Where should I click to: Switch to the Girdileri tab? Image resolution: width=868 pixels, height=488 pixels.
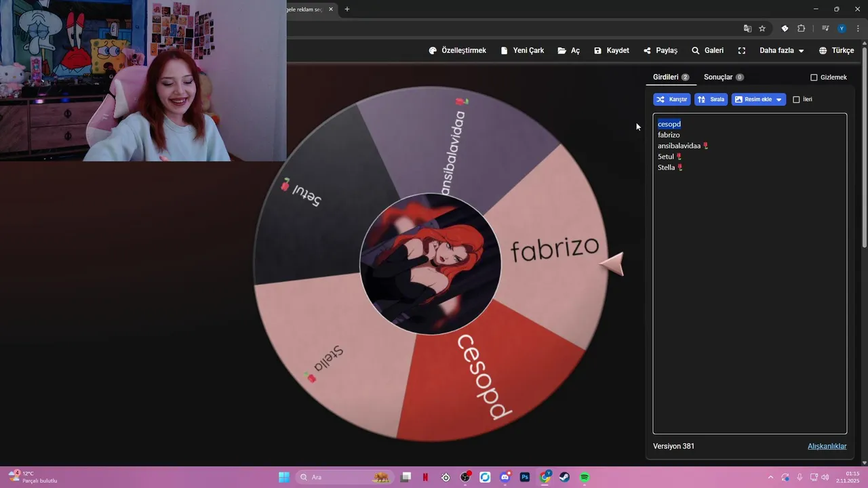click(x=671, y=77)
